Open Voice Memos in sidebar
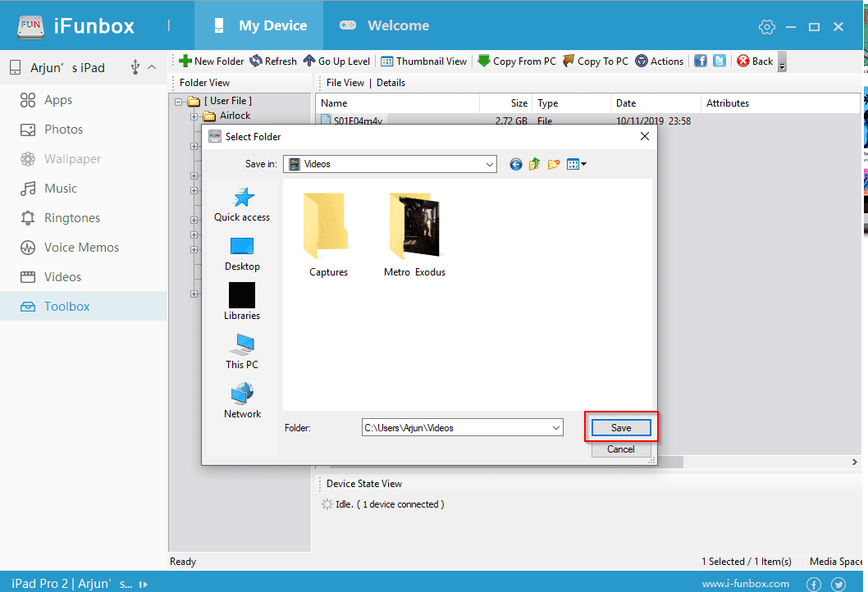Viewport: 868px width, 592px height. point(83,248)
